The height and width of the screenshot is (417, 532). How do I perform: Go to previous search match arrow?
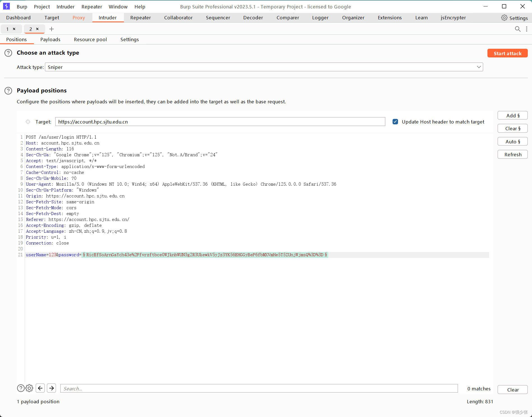(x=40, y=388)
